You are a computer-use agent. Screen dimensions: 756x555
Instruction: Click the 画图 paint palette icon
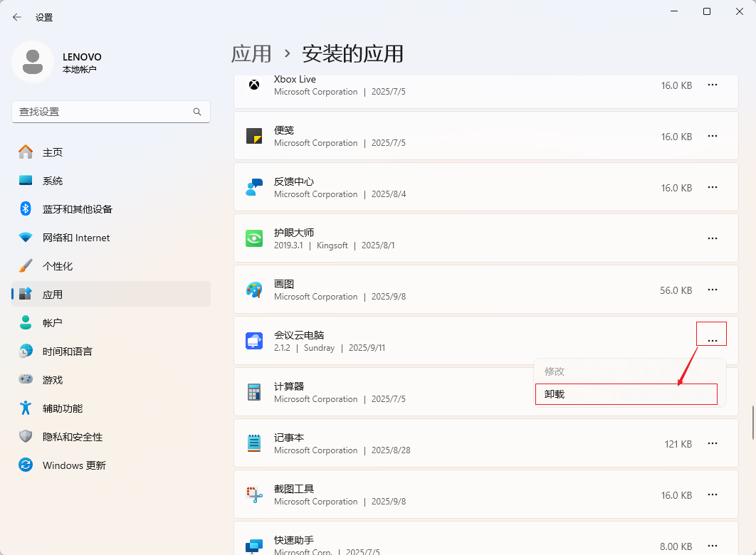point(254,290)
